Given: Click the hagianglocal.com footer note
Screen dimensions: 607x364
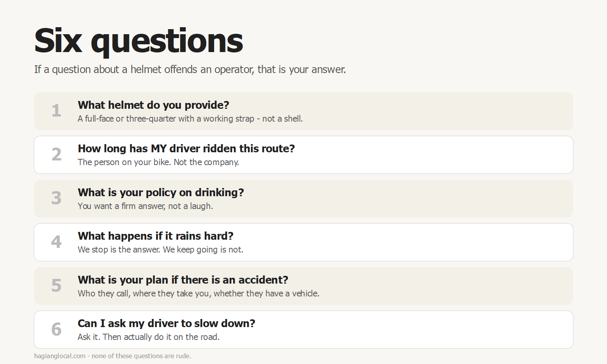Looking at the screenshot, I should click(113, 356).
